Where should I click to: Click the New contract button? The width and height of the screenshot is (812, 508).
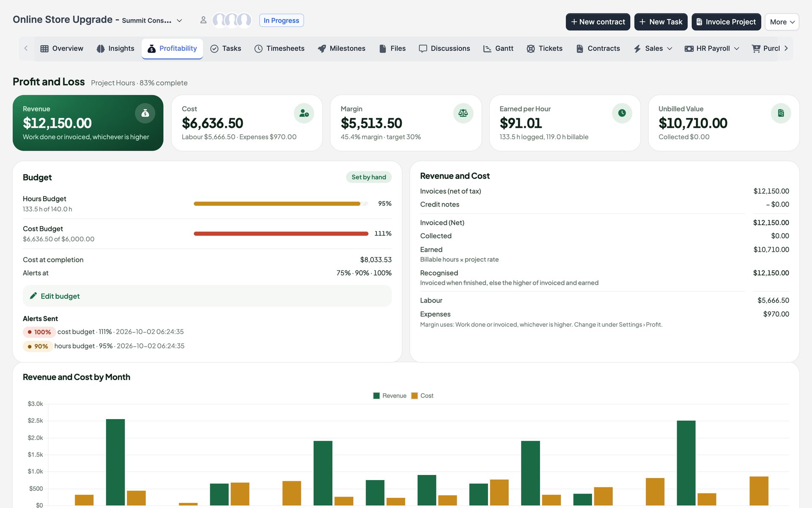[598, 22]
